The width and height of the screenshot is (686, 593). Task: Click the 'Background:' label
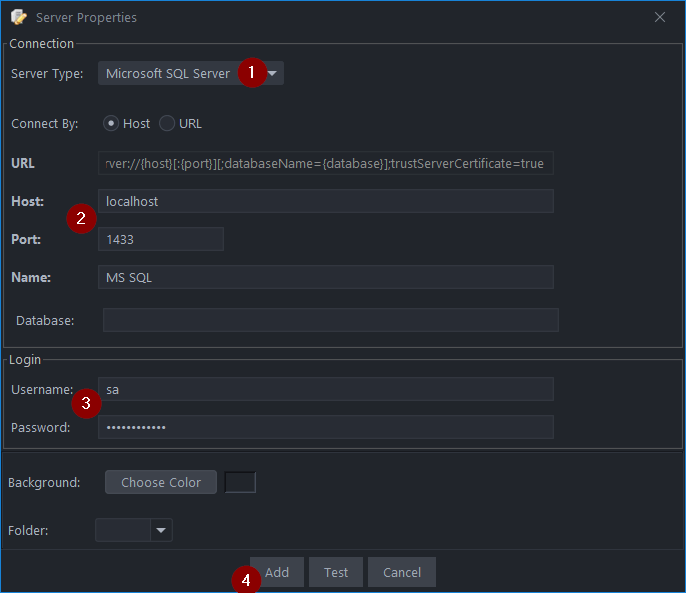point(44,482)
